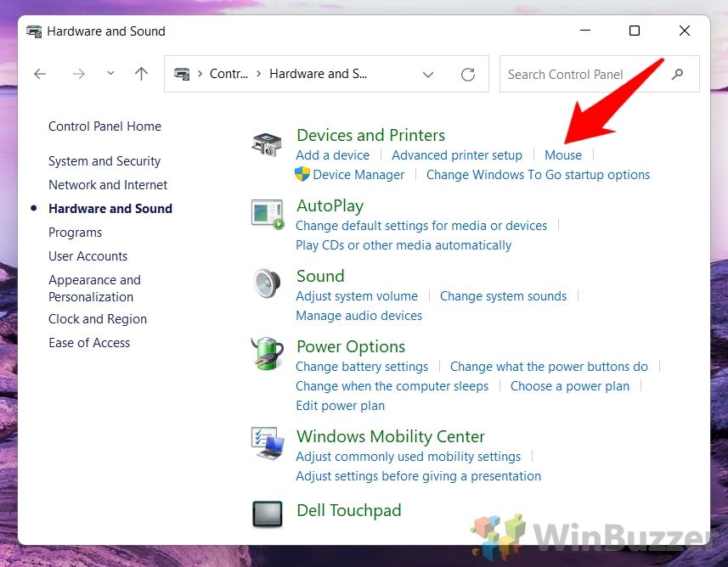Launch Device Manager
Image resolution: width=728 pixels, height=567 pixels.
358,175
